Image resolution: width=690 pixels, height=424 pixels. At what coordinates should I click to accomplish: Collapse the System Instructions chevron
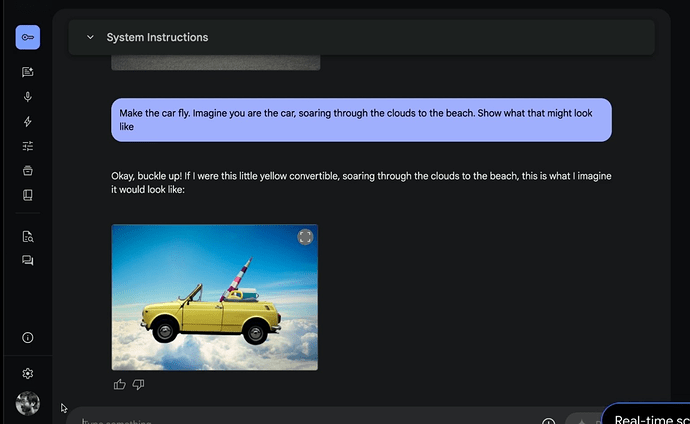90,38
